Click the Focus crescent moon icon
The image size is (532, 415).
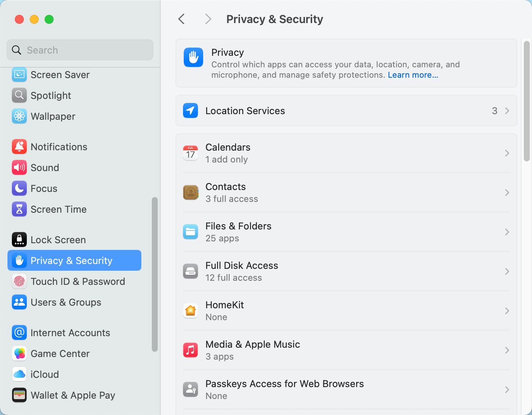click(19, 188)
